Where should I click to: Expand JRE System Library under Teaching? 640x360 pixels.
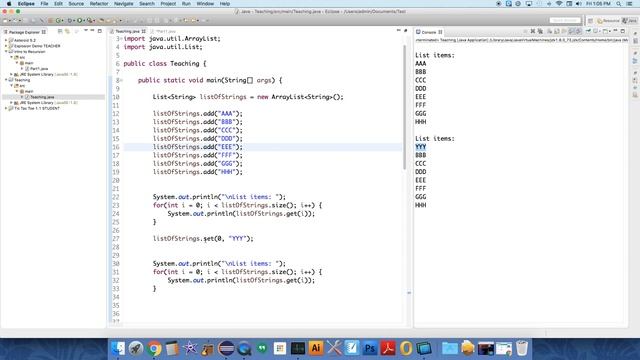pos(11,103)
